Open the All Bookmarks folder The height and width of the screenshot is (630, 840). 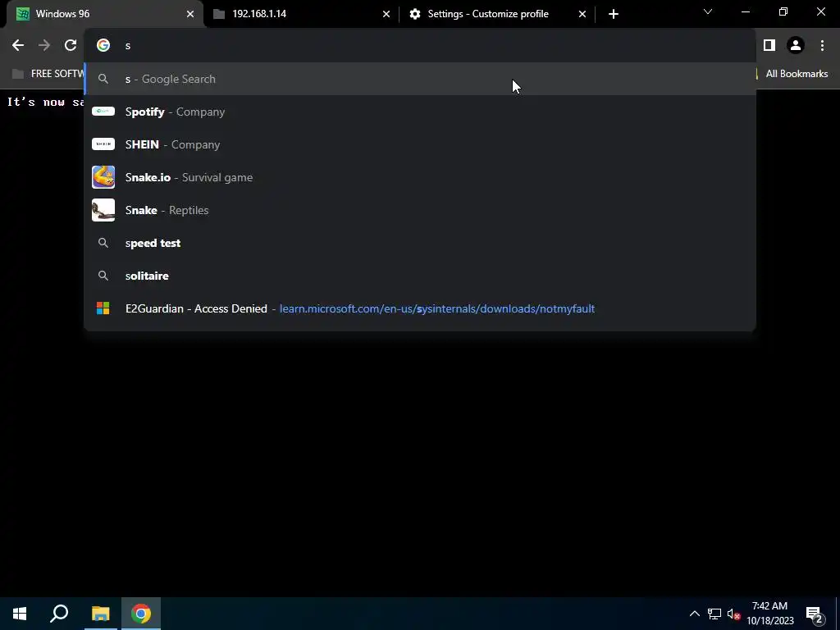point(797,74)
